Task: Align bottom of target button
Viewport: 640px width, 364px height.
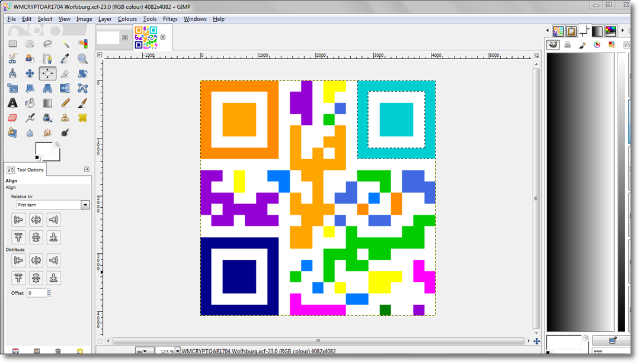Action: point(53,237)
